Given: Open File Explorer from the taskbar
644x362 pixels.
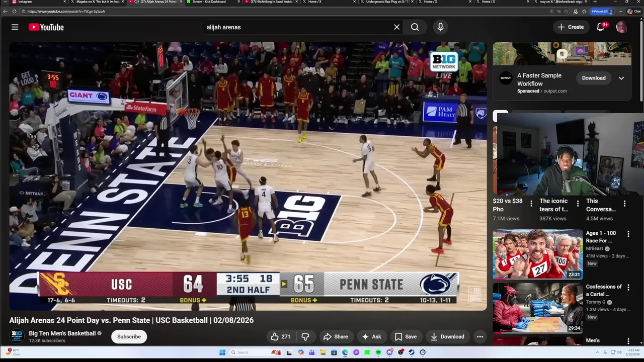Looking at the screenshot, I should point(323,352).
